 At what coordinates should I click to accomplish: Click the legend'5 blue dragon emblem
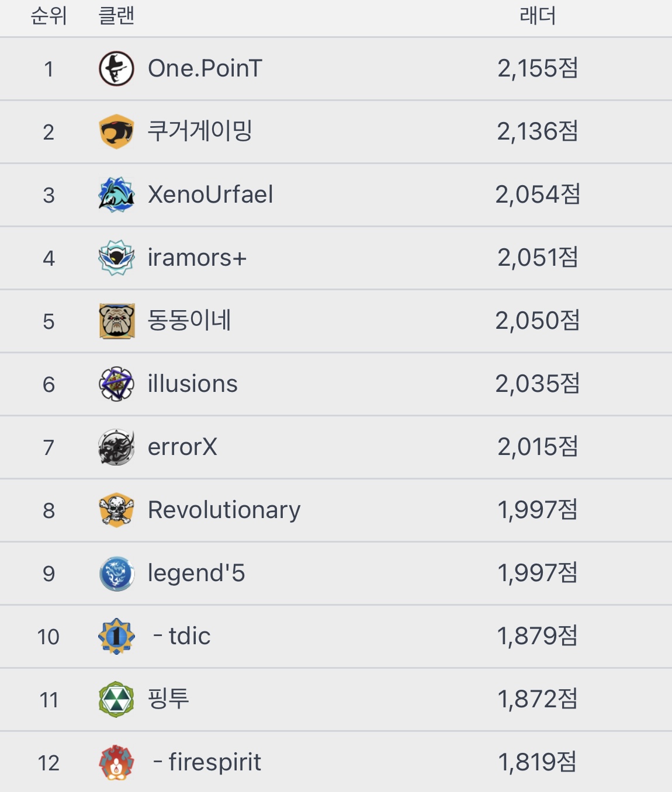[116, 573]
